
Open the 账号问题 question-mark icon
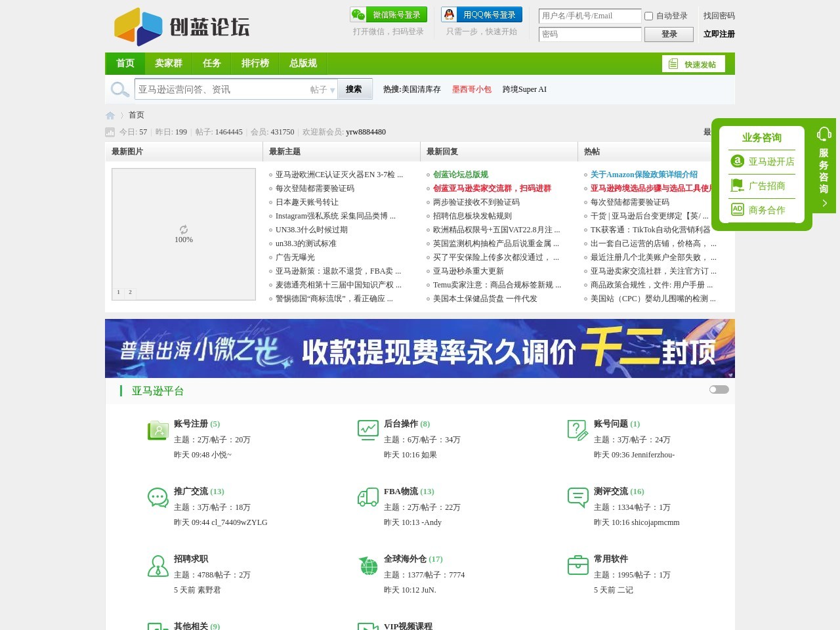tap(578, 430)
